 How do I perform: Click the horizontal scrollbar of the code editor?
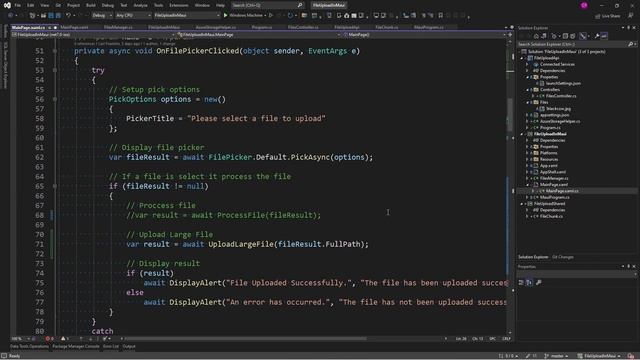click(245, 339)
